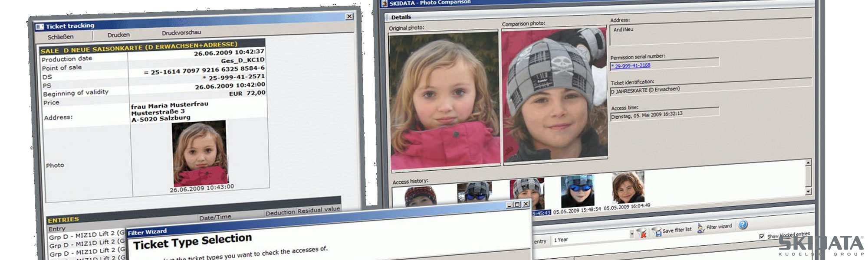This screenshot has height=260, width=868.
Task: Select the first access history photo with red hat
Action: [421, 196]
